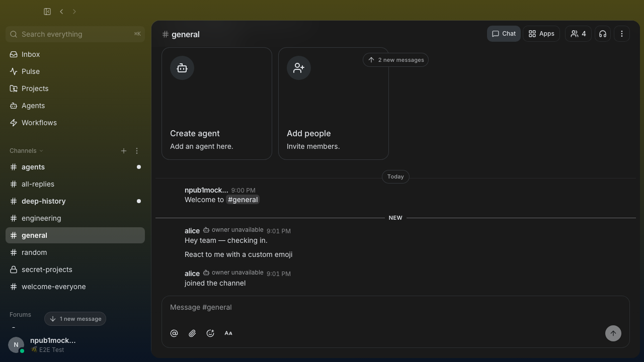Toggle the sidebar panel icon
The width and height of the screenshot is (644, 362).
point(47,12)
